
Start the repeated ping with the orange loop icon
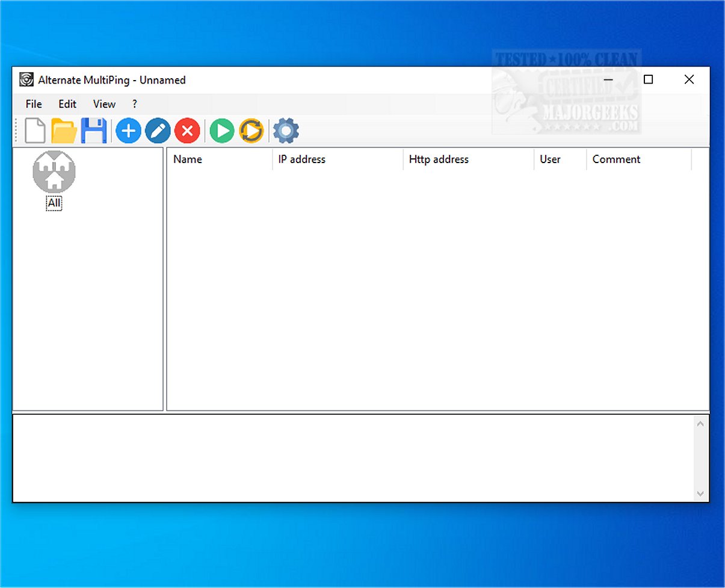[251, 131]
